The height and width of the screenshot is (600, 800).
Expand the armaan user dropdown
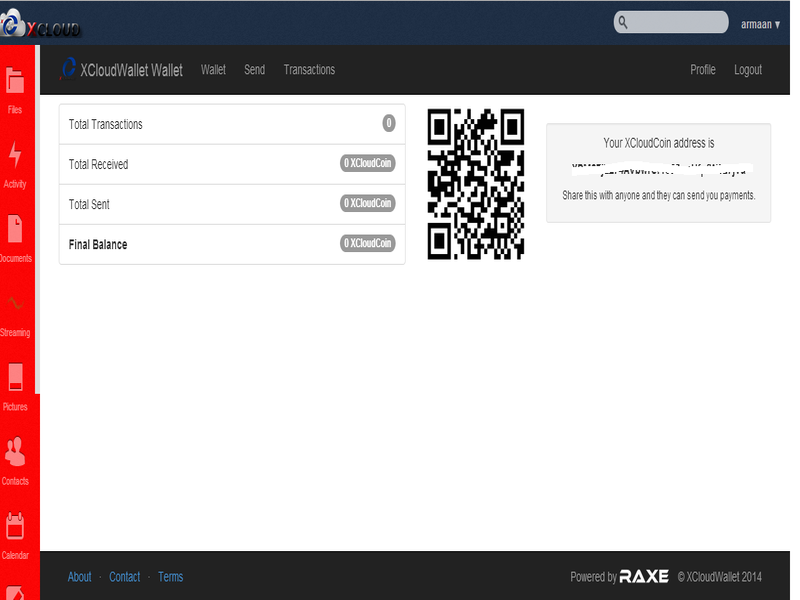click(x=760, y=24)
